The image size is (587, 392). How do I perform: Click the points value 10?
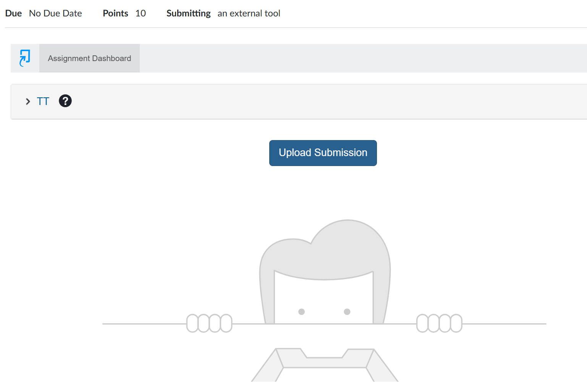coord(141,13)
